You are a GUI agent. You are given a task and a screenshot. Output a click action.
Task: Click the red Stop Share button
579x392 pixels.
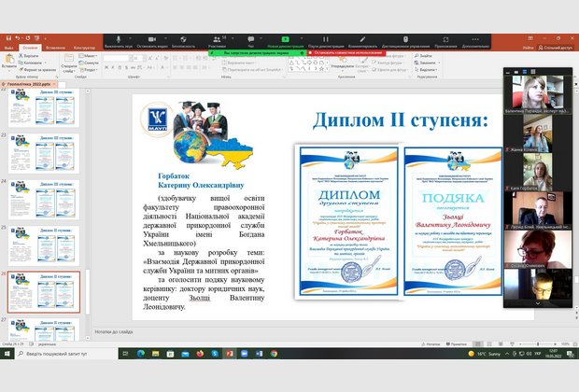point(347,53)
